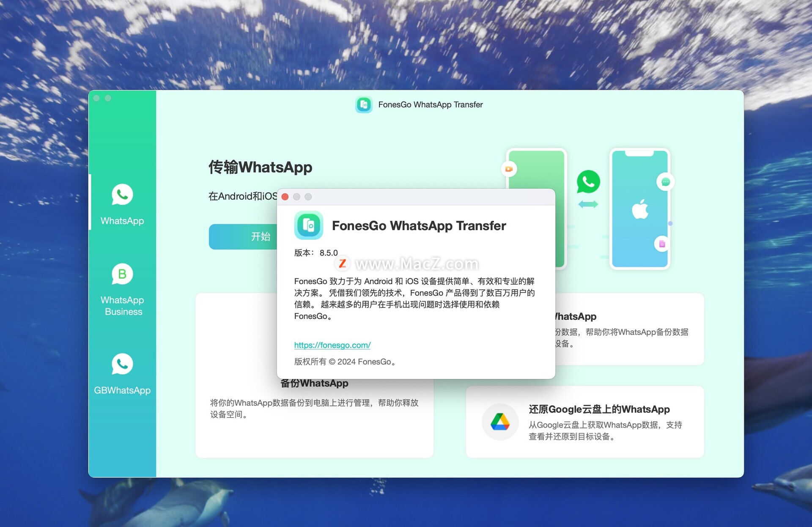Click the Apple logo on the phone illustration
This screenshot has width=812, height=527.
click(640, 209)
